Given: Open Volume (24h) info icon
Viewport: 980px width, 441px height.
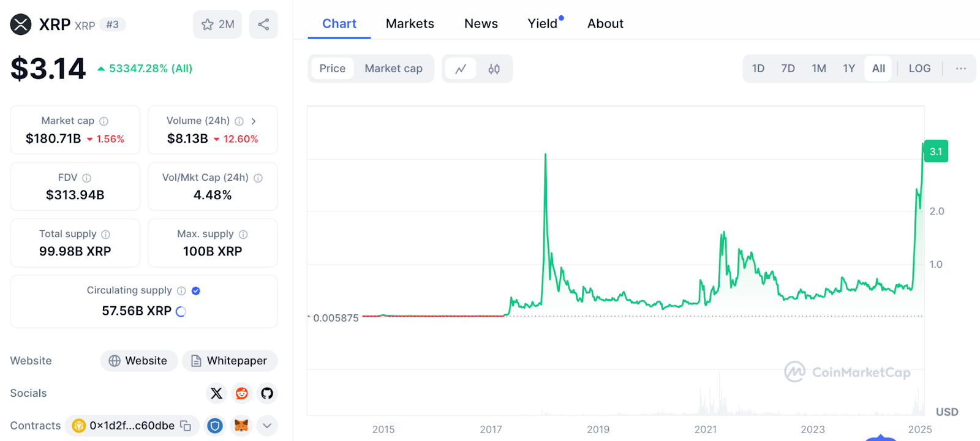Looking at the screenshot, I should point(239,121).
